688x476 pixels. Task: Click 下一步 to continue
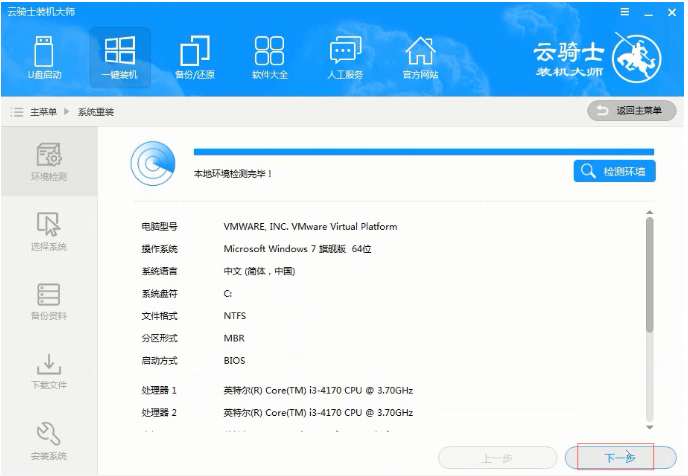(620, 458)
